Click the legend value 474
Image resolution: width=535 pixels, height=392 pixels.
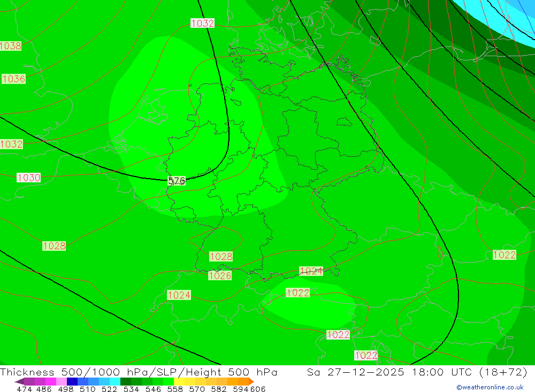[x=24, y=389]
